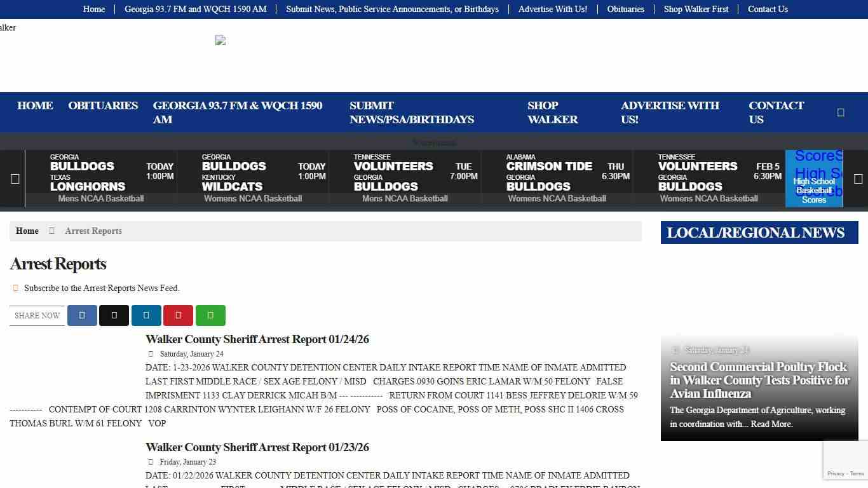The width and height of the screenshot is (868, 488).
Task: Share the page on Facebook
Action: 82,315
